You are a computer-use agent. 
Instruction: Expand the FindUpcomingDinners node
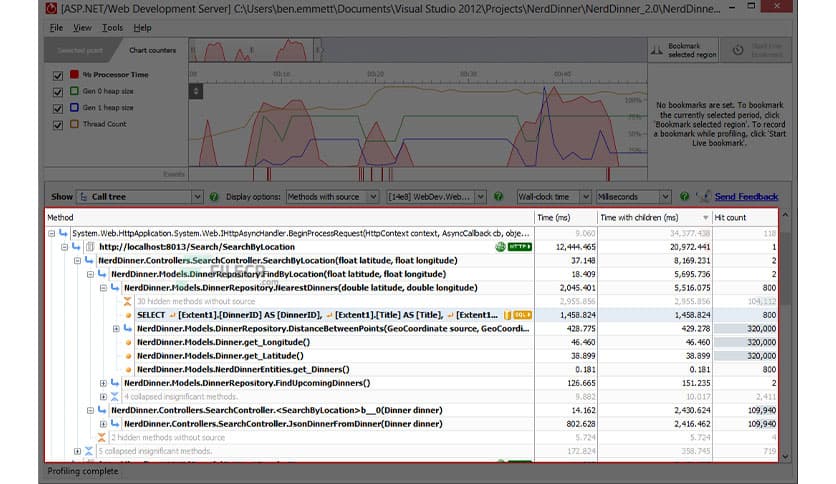click(x=103, y=383)
